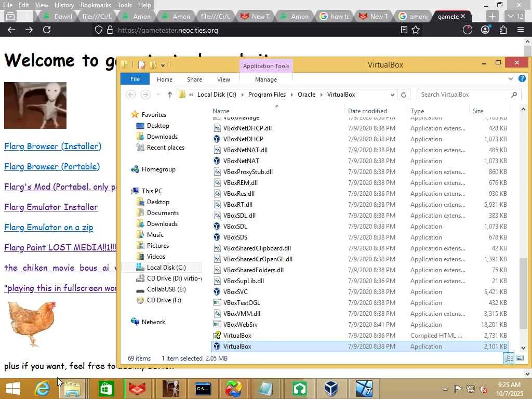Open the Tools menu
Screen dimensions: 532x399
[124, 5]
